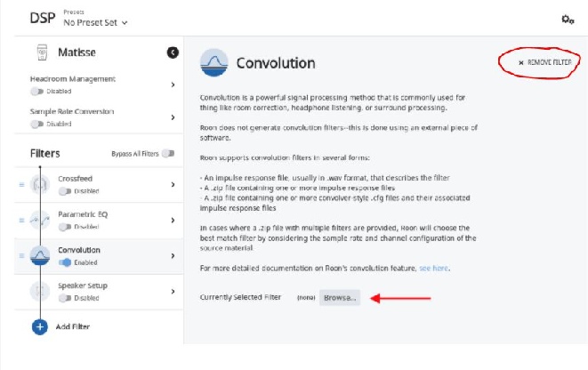Enable Sample Rate Conversion toggle
Image resolution: width=588 pixels, height=370 pixels.
click(x=36, y=124)
